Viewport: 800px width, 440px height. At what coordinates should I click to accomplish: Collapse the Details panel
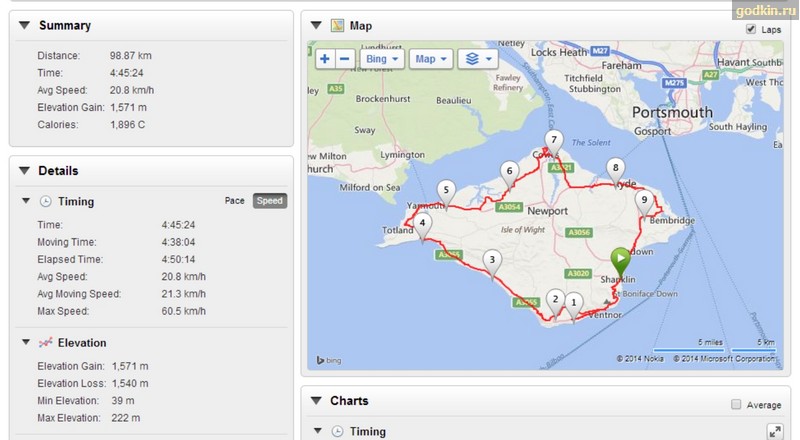click(24, 170)
